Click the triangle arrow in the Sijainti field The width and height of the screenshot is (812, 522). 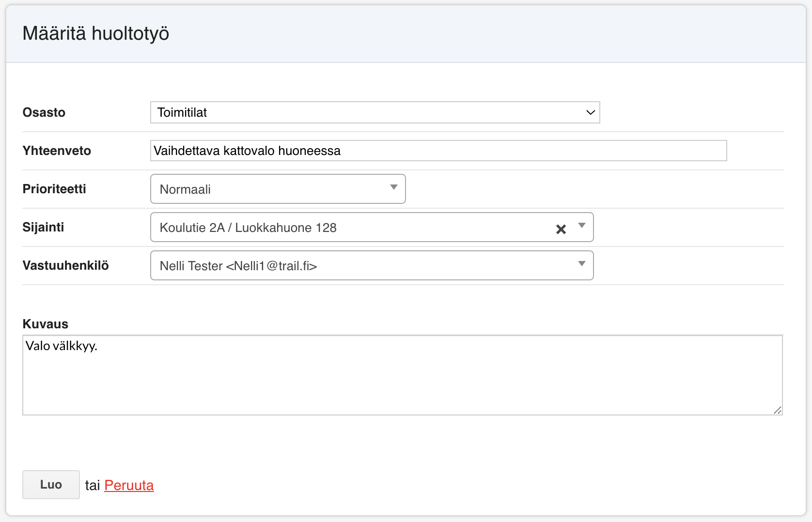[582, 226]
